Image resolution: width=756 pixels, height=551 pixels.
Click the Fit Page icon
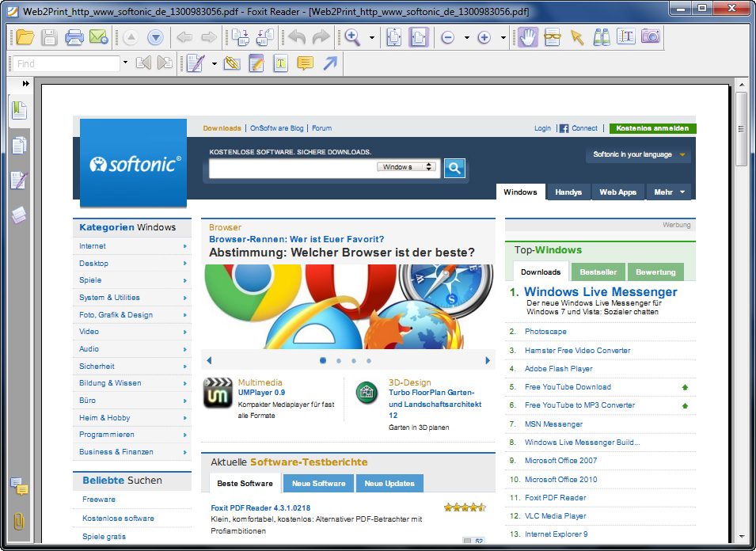click(x=394, y=37)
